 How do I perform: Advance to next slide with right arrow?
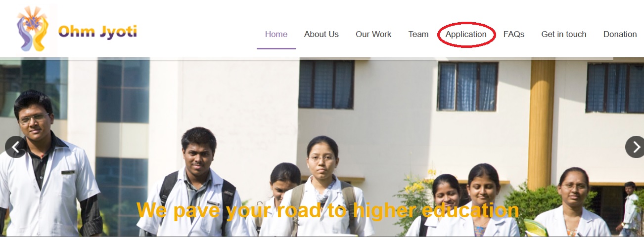point(635,147)
